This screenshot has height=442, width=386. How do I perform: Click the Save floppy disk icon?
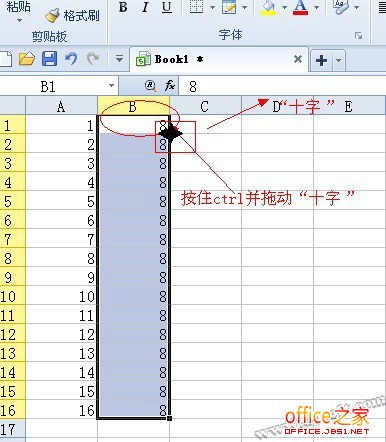coord(49,59)
